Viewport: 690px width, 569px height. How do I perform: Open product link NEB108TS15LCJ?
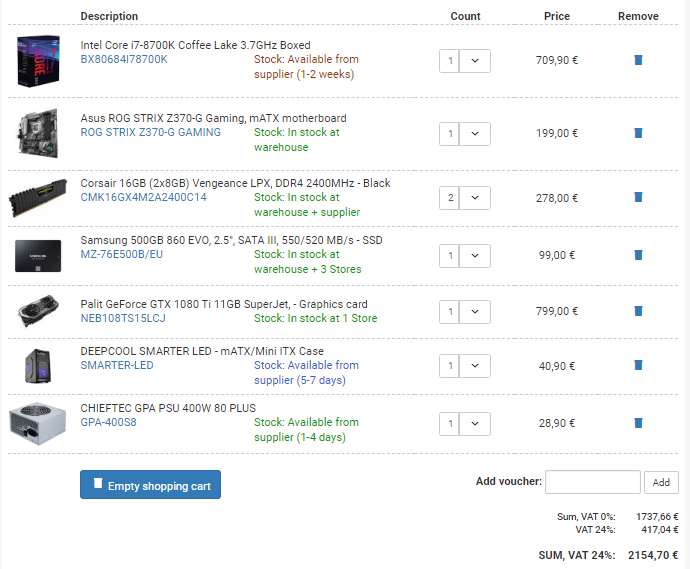[123, 318]
